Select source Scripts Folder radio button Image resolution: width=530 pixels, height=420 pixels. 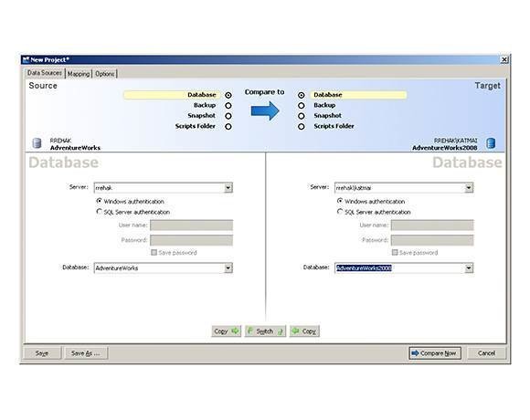pos(228,127)
